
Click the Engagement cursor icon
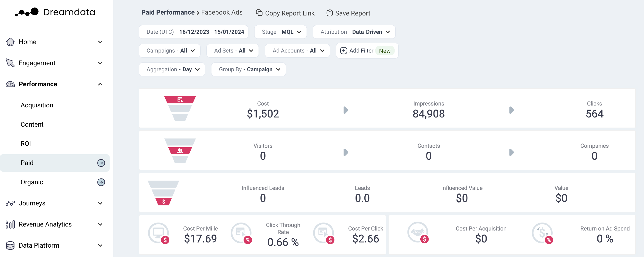click(10, 63)
